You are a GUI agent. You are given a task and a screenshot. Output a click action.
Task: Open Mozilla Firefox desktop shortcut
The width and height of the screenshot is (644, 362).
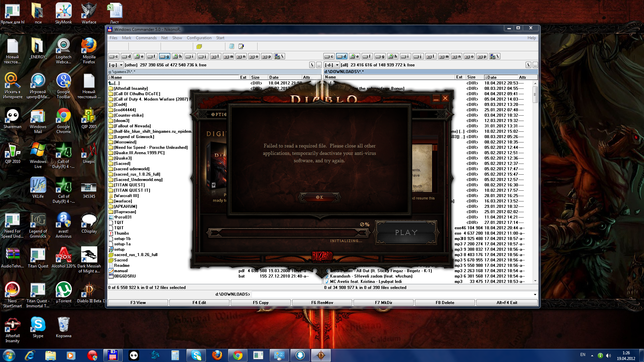[89, 51]
